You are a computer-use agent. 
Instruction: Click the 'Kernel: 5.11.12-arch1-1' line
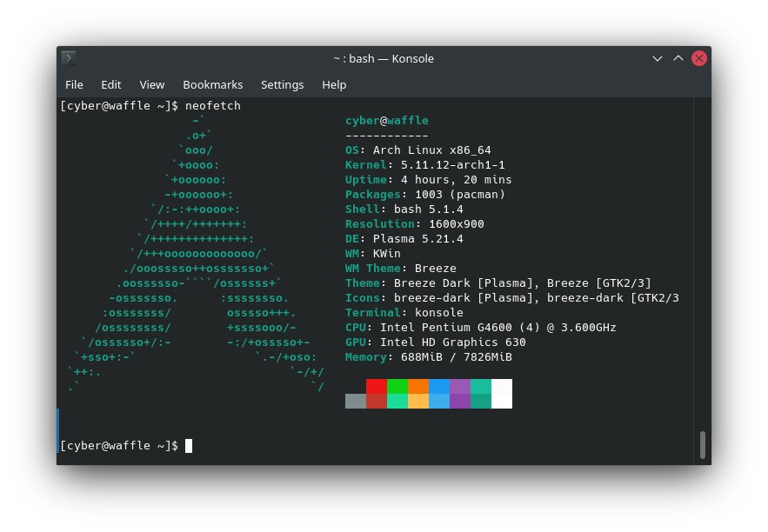[x=425, y=165]
